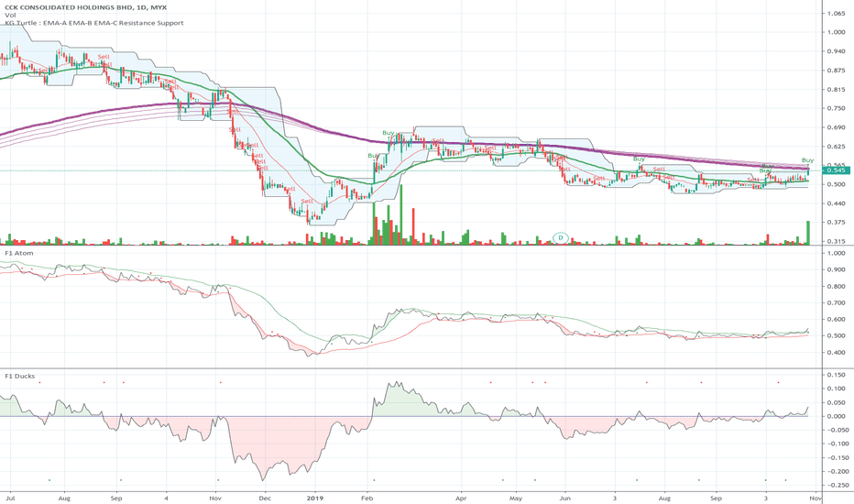Click the 0.150 label on the F1 Ducks scale
Image resolution: width=854 pixels, height=504 pixels.
pos(836,375)
